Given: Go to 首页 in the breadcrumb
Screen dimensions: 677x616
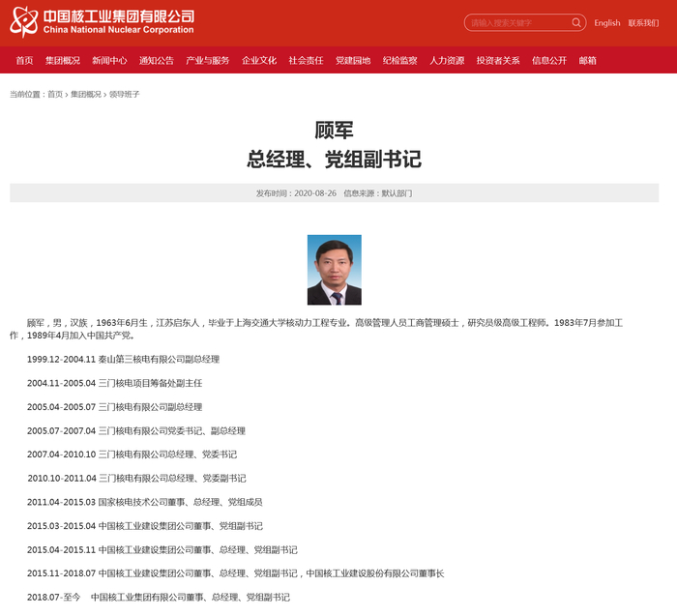Looking at the screenshot, I should [x=55, y=94].
